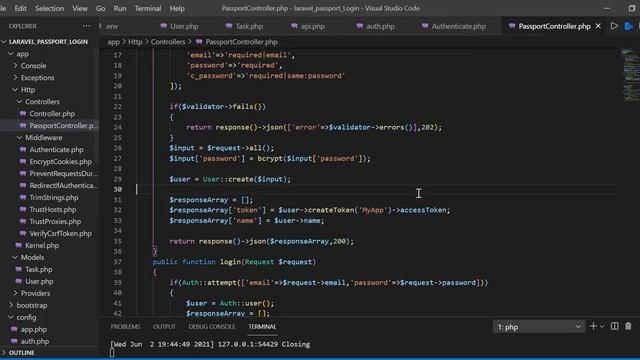Open TrimStrings.php file
This screenshot has height=360, width=640.
(x=53, y=197)
